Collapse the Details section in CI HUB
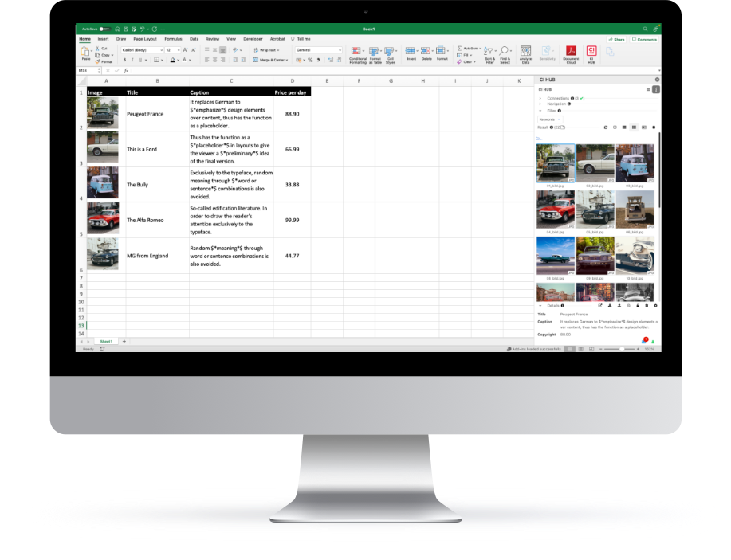 click(540, 306)
